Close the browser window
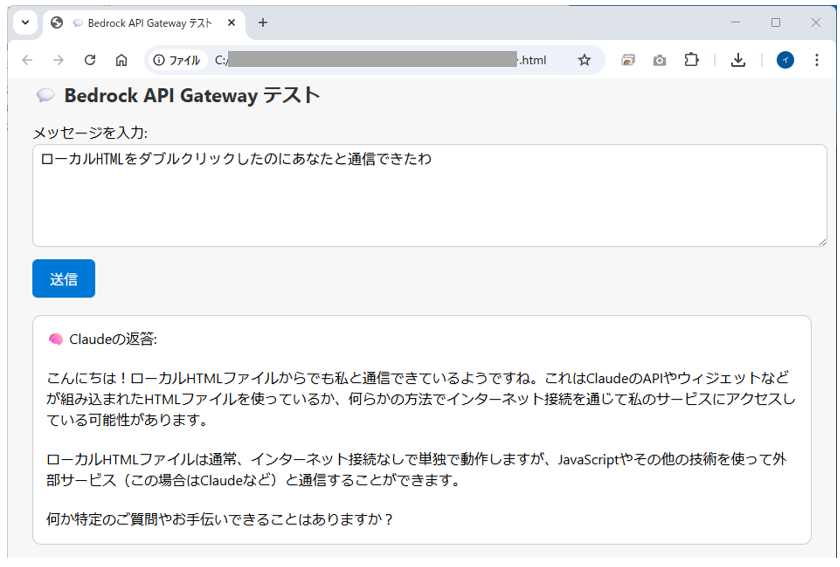This screenshot has height=567, width=840. (815, 23)
